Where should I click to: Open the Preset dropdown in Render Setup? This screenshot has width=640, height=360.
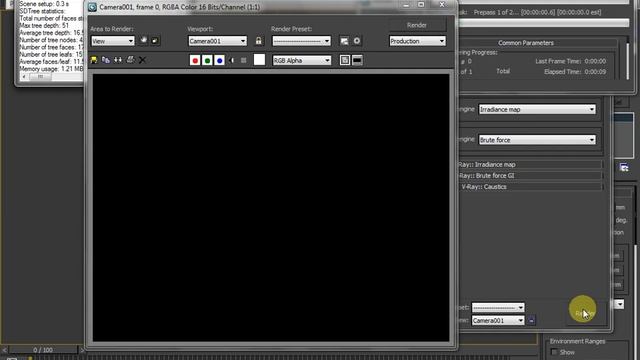coord(498,307)
